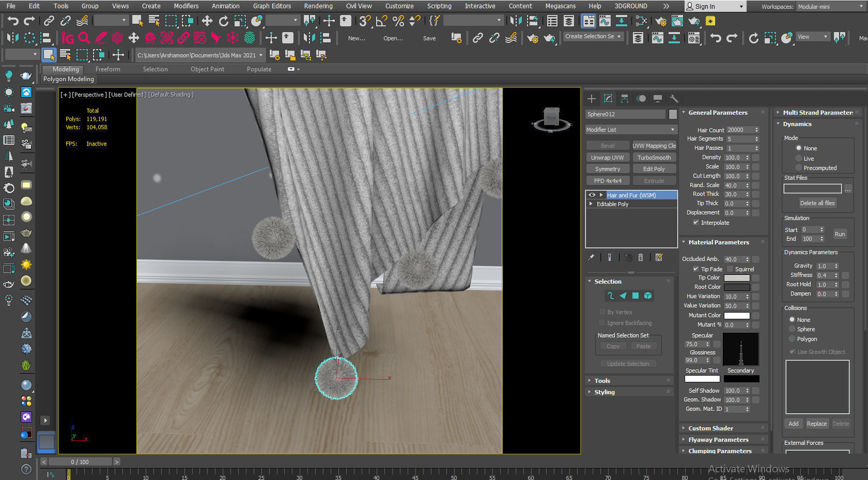This screenshot has width=868, height=480.
Task: Open the Display panel icon
Action: [658, 98]
